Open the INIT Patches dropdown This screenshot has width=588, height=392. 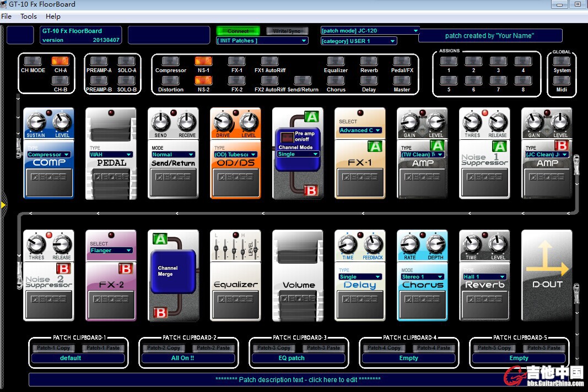point(262,41)
